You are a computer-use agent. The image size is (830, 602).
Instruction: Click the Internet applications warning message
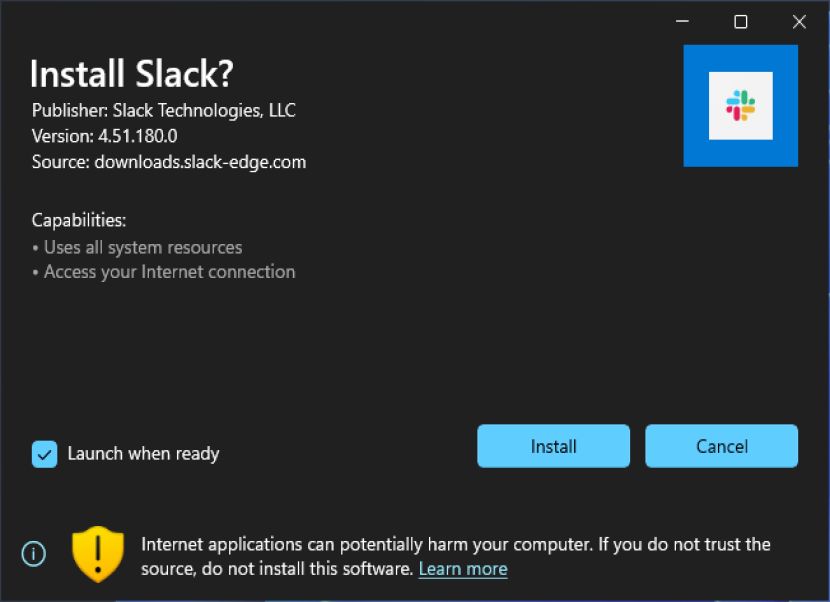(x=456, y=556)
